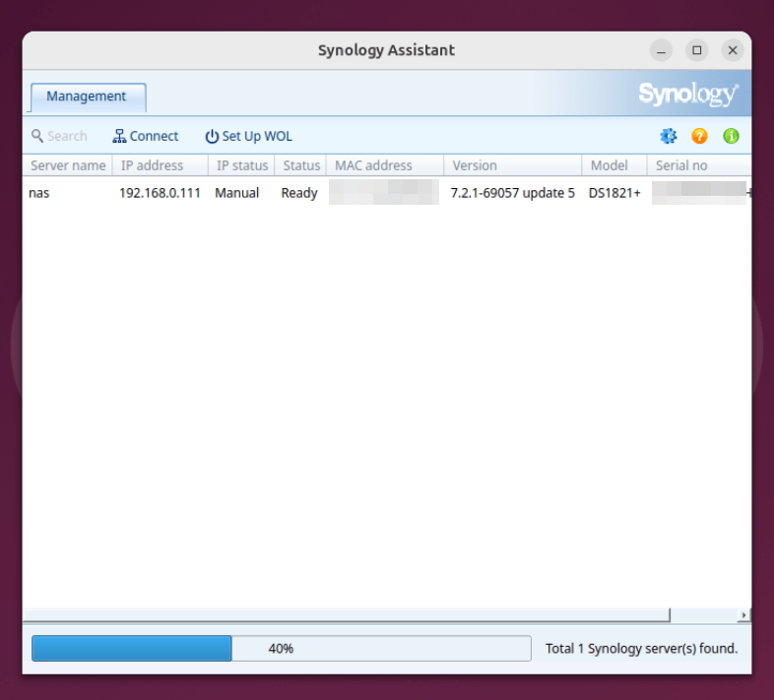
Task: Click the Search toolbar button
Action: 59,136
